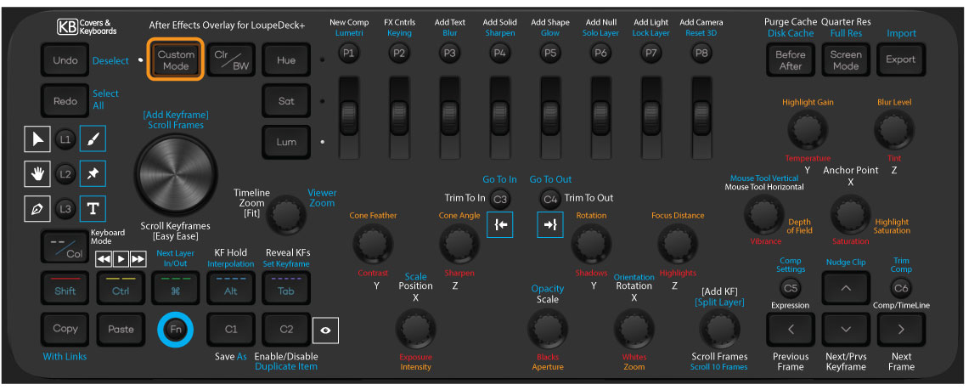Click the Tab Reveal KFs key
Viewport: 980px width, 390px height.
pos(285,288)
